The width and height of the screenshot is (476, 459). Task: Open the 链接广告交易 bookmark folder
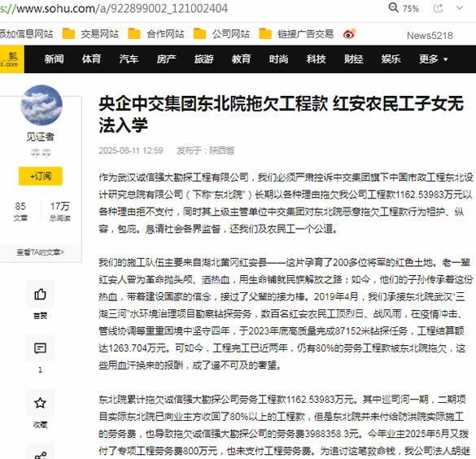click(x=296, y=33)
